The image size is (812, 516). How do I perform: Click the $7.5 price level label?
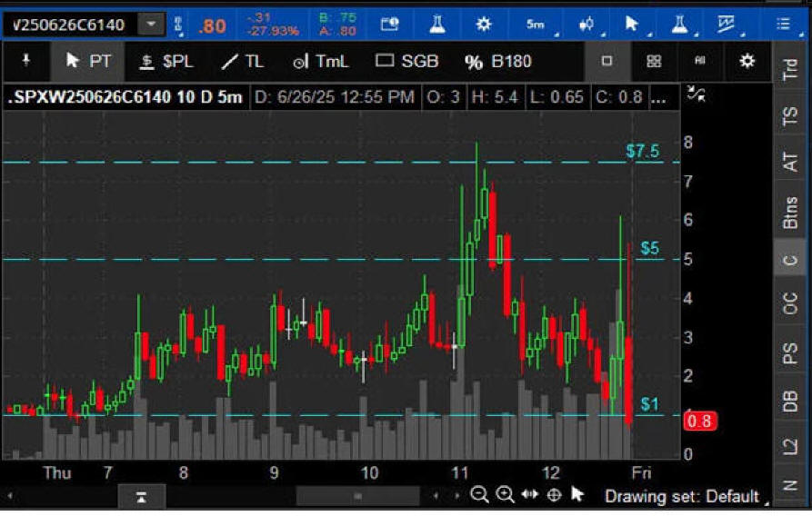[x=643, y=151]
